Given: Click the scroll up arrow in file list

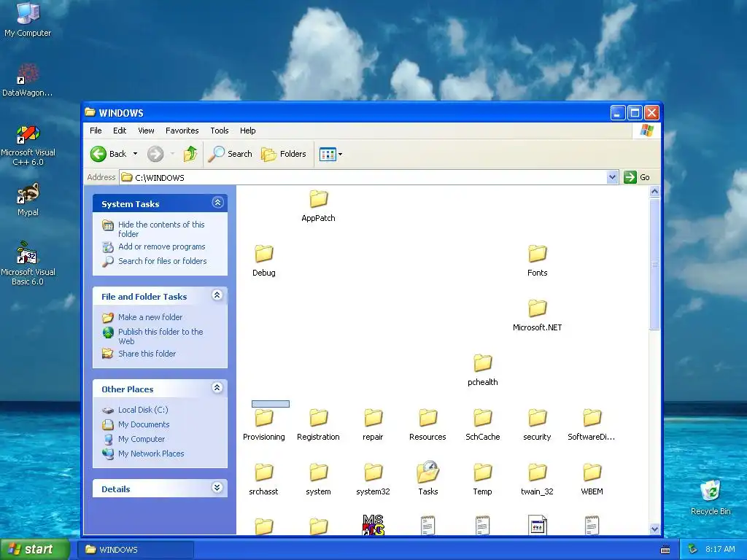Looking at the screenshot, I should [x=654, y=192].
